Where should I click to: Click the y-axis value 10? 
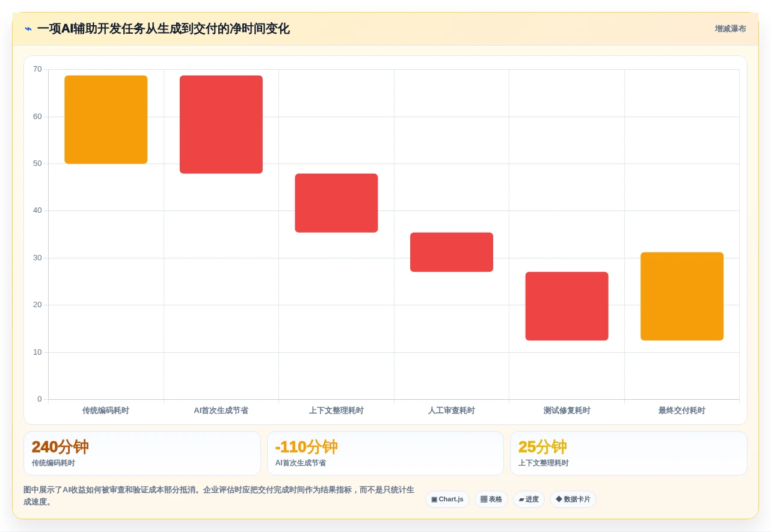(x=37, y=352)
